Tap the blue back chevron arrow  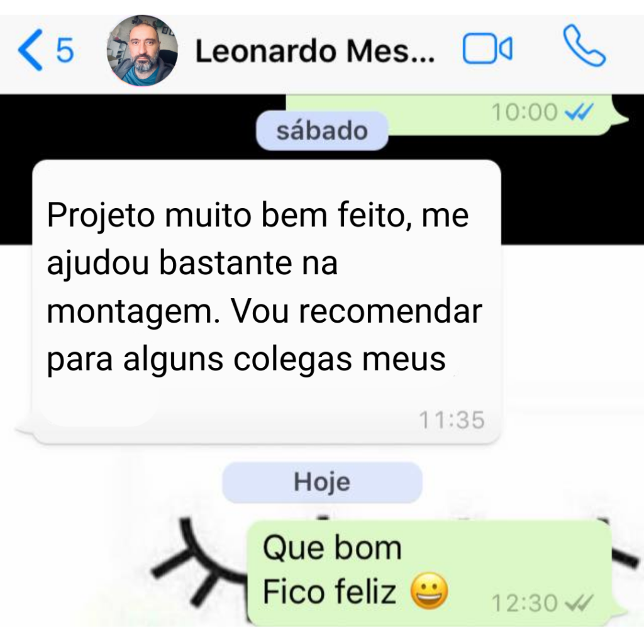[31, 50]
